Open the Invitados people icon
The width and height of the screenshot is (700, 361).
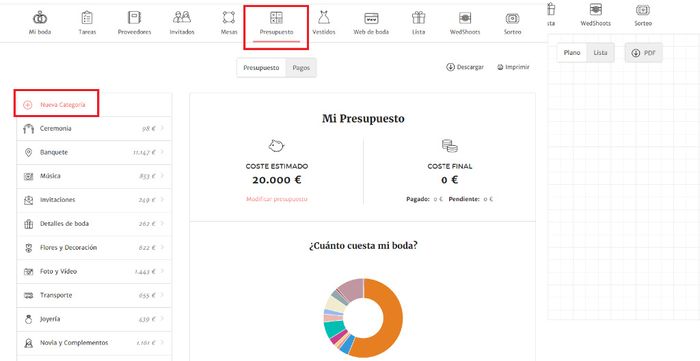[x=182, y=18]
